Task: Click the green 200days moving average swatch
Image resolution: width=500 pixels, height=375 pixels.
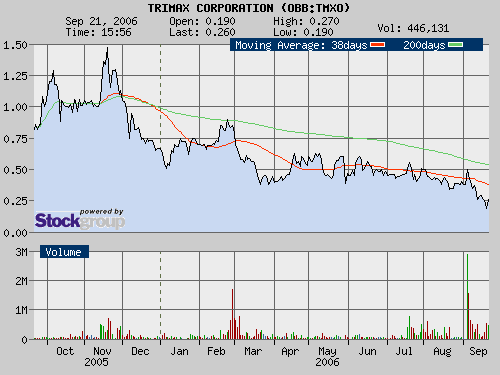Action: 455,45
